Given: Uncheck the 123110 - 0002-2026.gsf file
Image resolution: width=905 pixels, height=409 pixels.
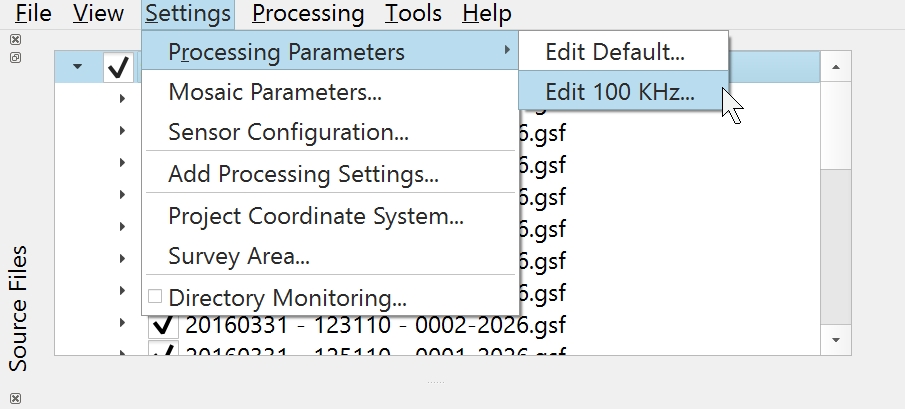Looking at the screenshot, I should pos(163,326).
